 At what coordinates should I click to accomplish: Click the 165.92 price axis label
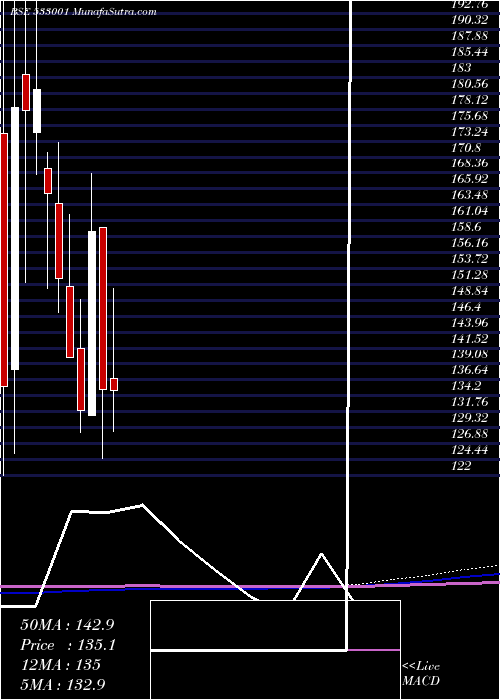[470, 179]
